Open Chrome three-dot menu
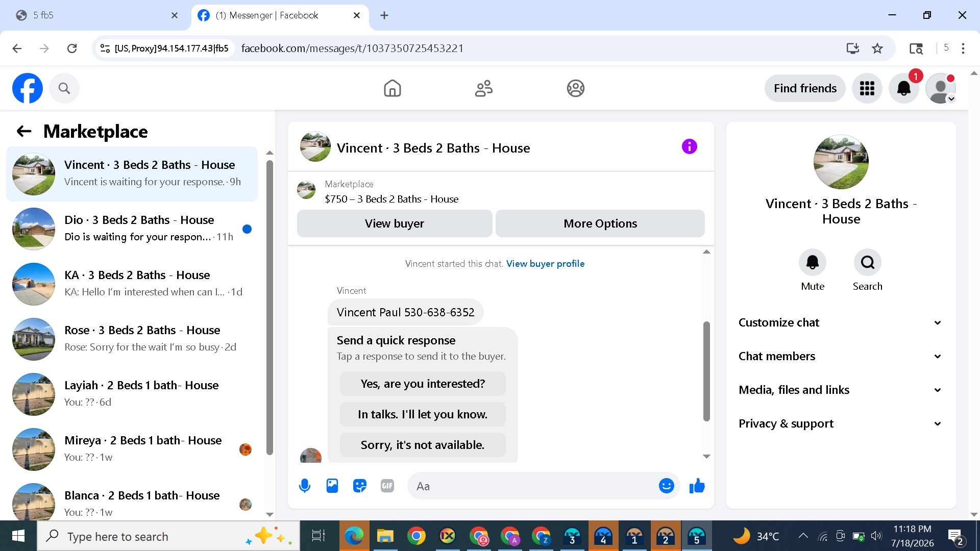 pyautogui.click(x=963, y=48)
